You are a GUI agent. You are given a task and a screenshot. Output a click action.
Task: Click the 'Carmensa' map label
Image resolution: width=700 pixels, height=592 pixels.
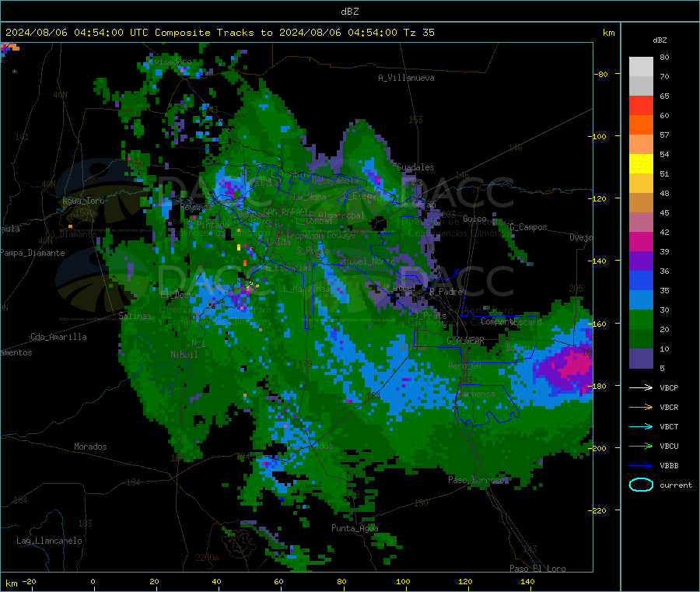click(x=476, y=394)
